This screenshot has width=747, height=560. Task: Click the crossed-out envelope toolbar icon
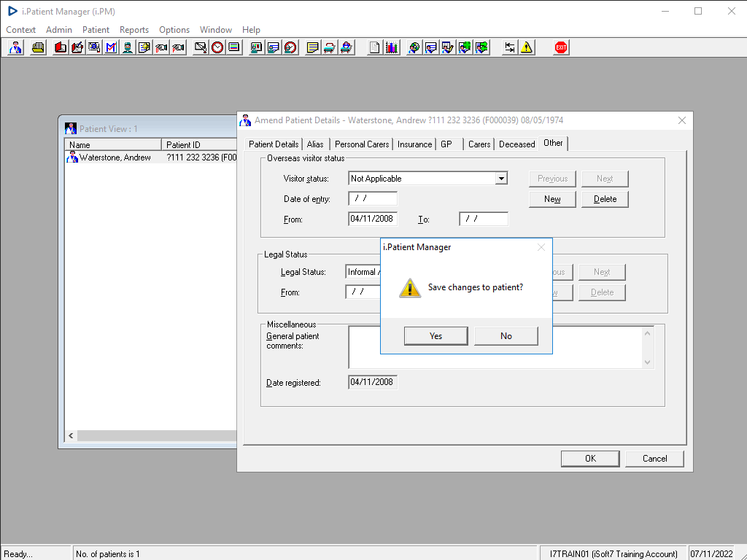[201, 47]
